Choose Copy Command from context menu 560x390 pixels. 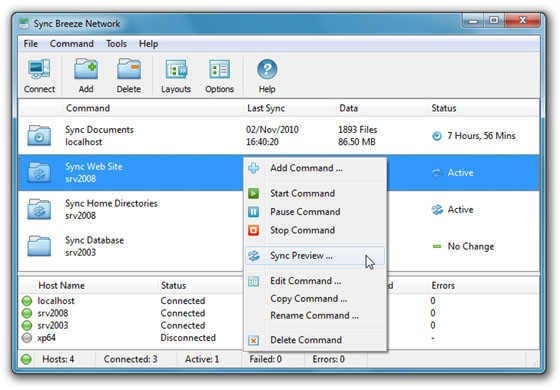(x=315, y=299)
